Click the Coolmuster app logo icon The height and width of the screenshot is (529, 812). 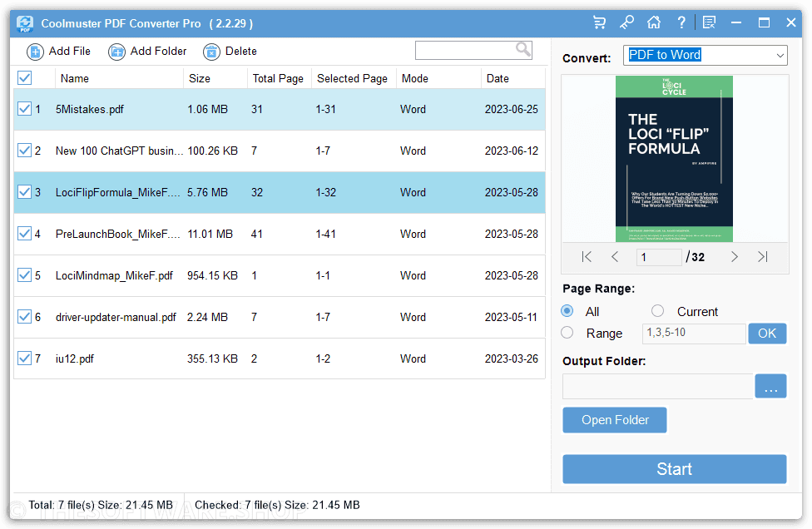pyautogui.click(x=24, y=24)
